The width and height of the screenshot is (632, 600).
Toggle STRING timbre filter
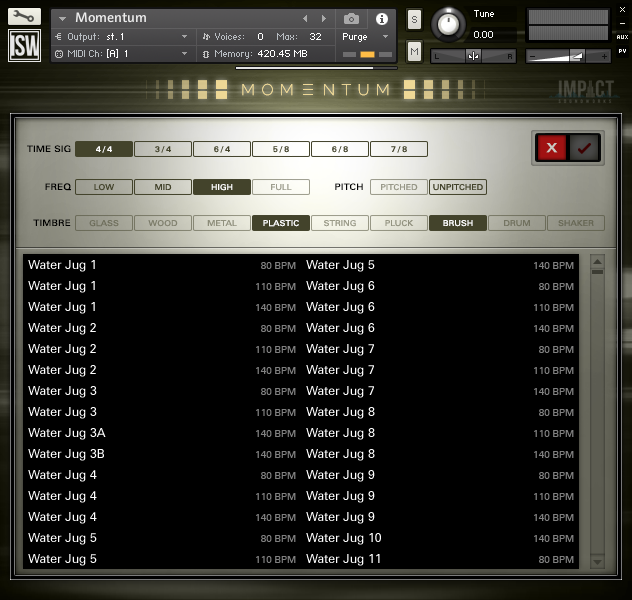pos(340,223)
